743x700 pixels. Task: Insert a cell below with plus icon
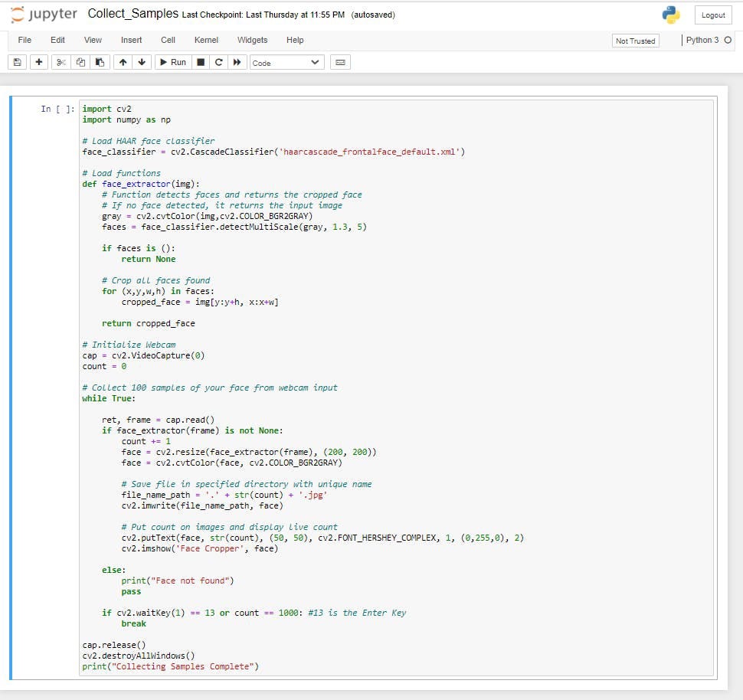(x=39, y=62)
